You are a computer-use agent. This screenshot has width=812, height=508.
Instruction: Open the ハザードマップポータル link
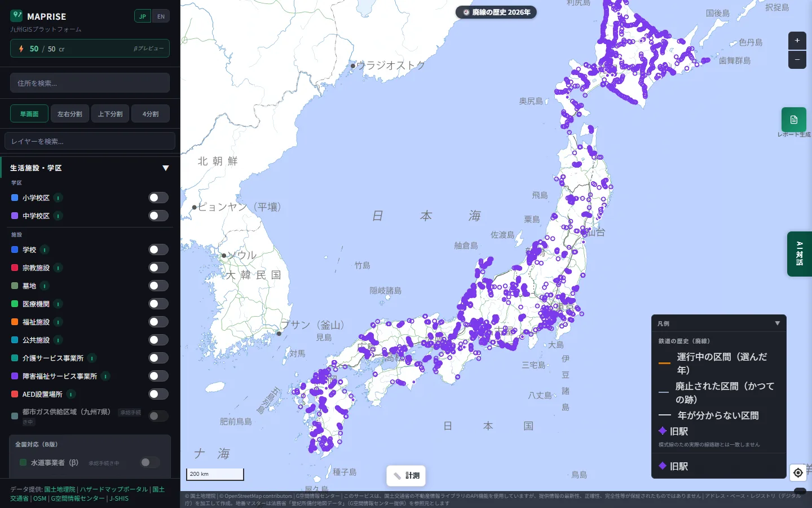[x=114, y=489]
